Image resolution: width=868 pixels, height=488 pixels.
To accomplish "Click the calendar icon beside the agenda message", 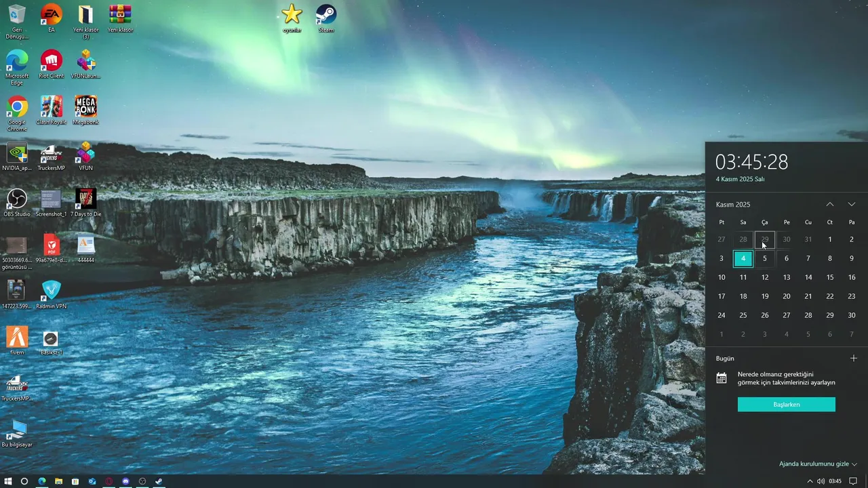I will pyautogui.click(x=722, y=378).
